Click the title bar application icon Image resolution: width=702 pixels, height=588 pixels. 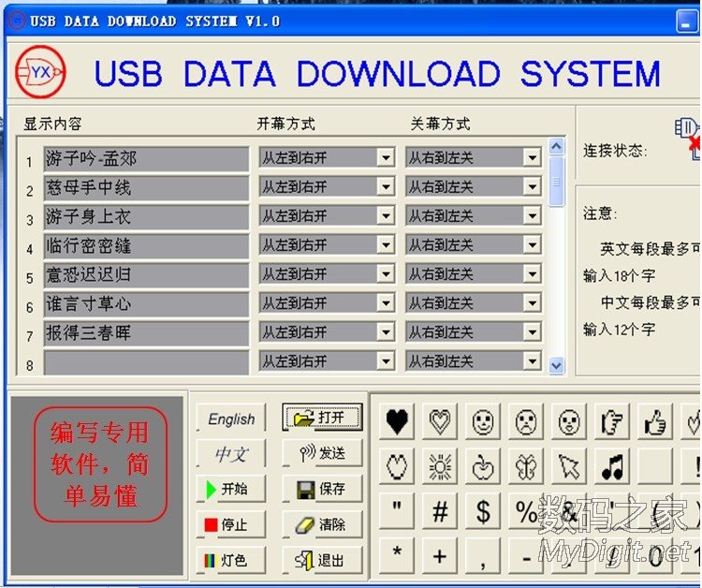pyautogui.click(x=17, y=21)
